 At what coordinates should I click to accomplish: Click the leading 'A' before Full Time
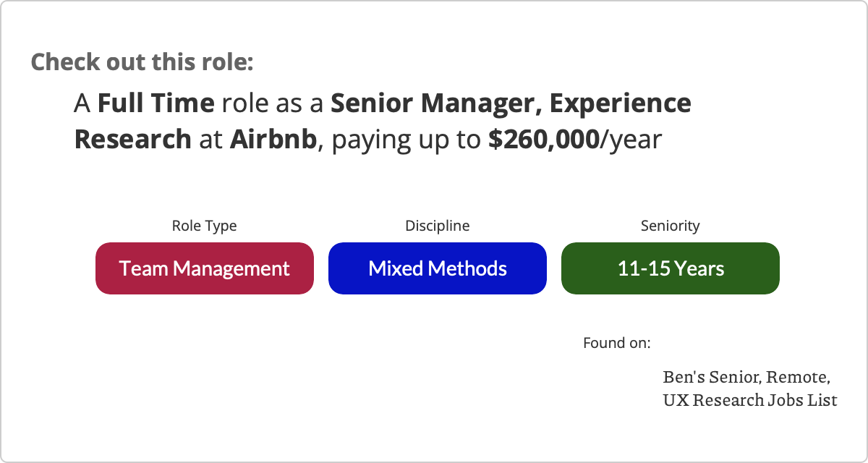82,104
